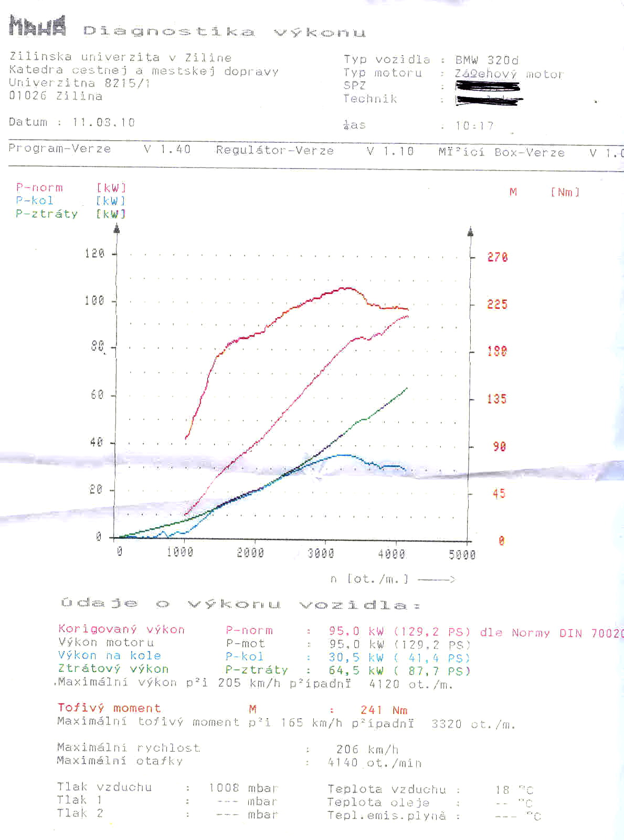Viewport: 624px width, 840px height.
Task: Select the green P-ztráty legend label
Action: point(47,214)
